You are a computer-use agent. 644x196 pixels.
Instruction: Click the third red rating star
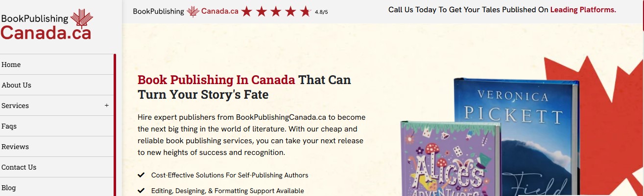[x=276, y=11]
